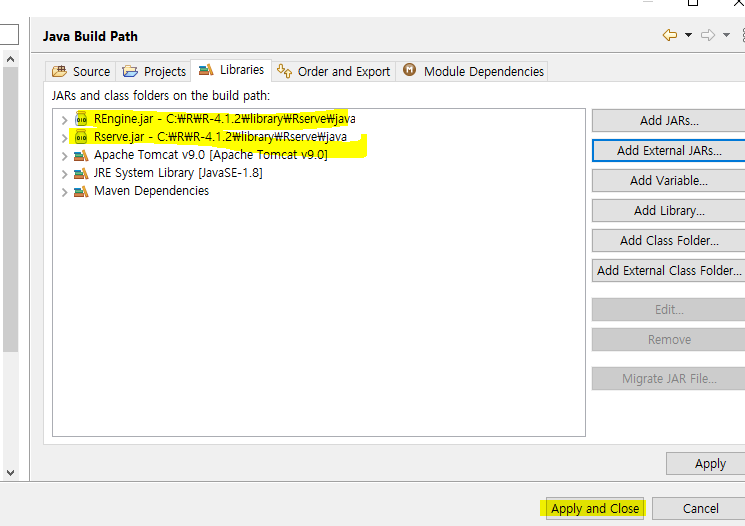
Task: Click the Migrate JAR File... button
Action: click(x=669, y=379)
